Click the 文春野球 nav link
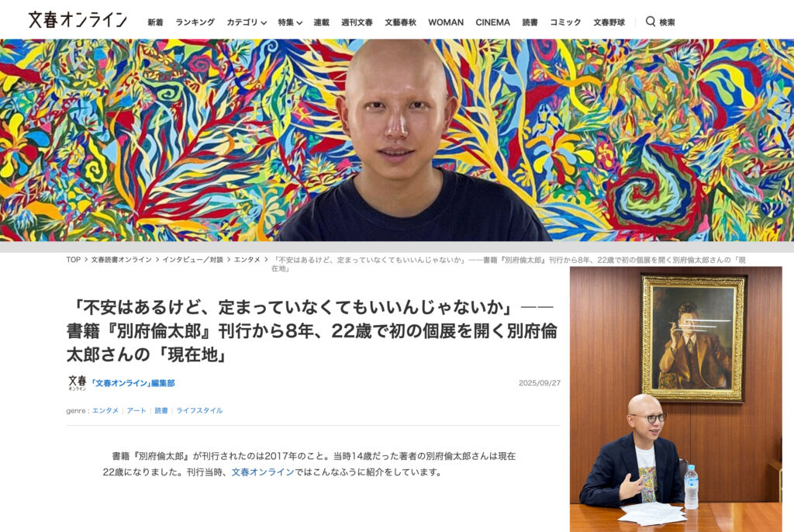The image size is (794, 532). [609, 22]
